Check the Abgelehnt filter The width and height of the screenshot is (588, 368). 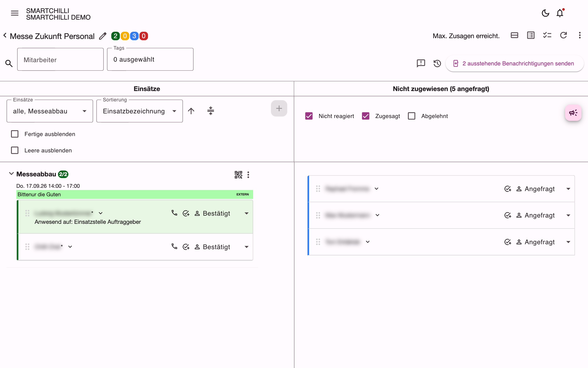tap(412, 116)
